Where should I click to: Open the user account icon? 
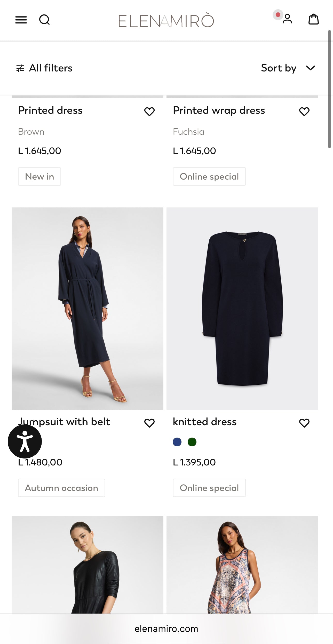tap(287, 19)
